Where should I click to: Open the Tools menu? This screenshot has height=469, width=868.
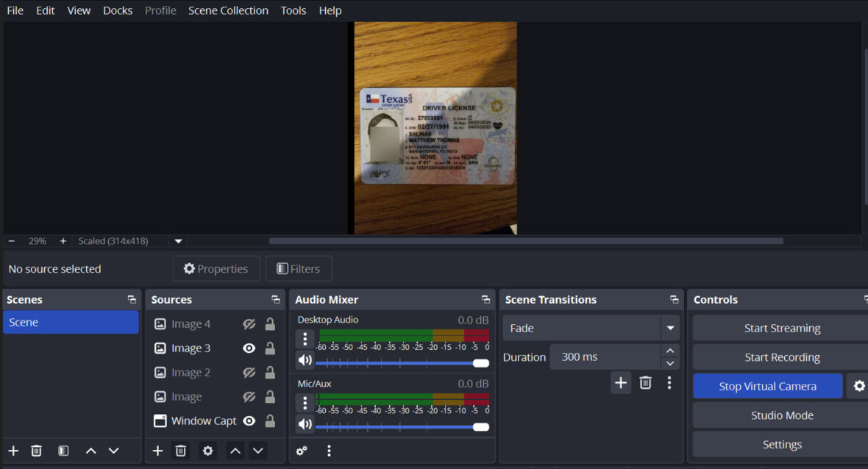(294, 10)
